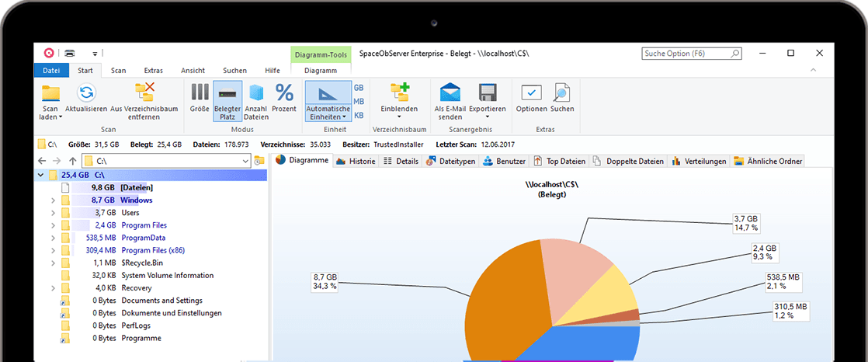Screen dimensions: 868x362
Task: Open the Top Dateien tab
Action: 559,161
